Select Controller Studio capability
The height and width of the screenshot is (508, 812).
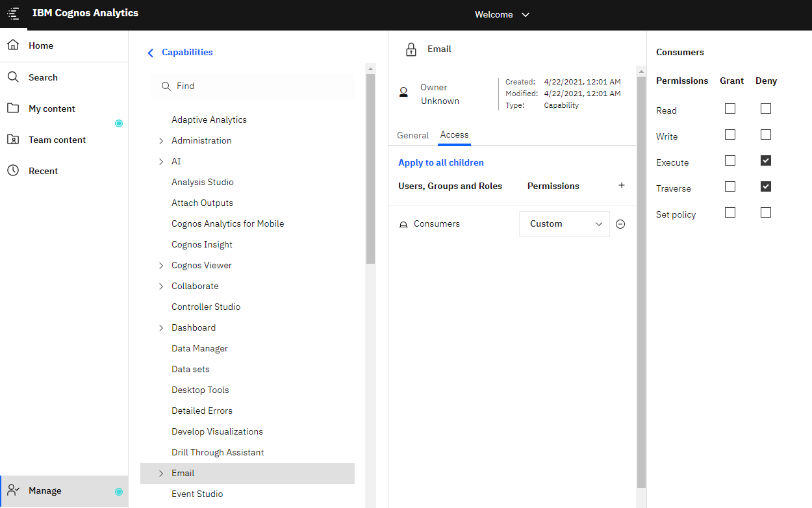pos(206,307)
